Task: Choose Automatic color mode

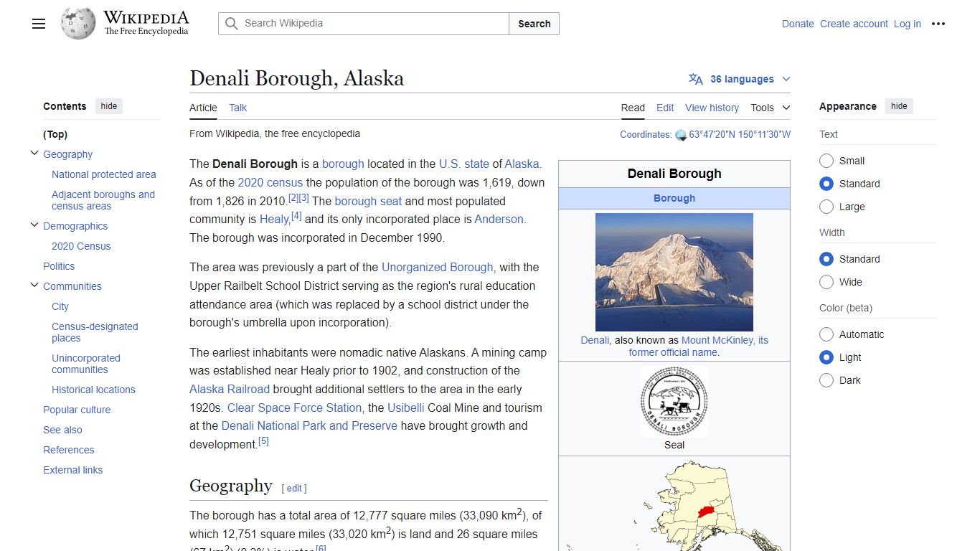Action: click(826, 334)
